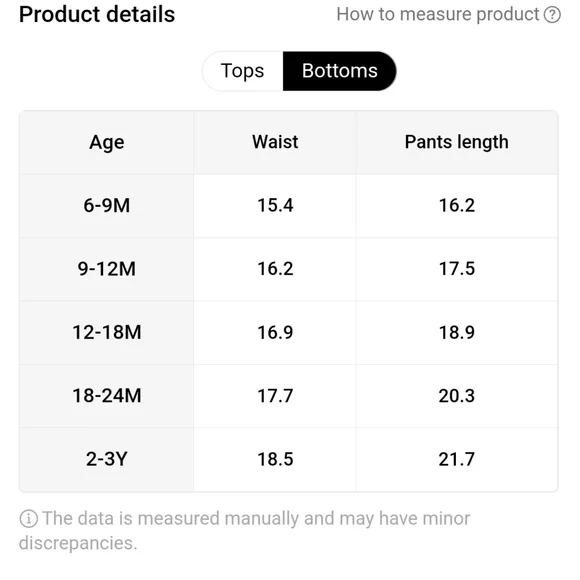Click the 9-12M age row label
This screenshot has width=580, height=580.
[x=107, y=269]
